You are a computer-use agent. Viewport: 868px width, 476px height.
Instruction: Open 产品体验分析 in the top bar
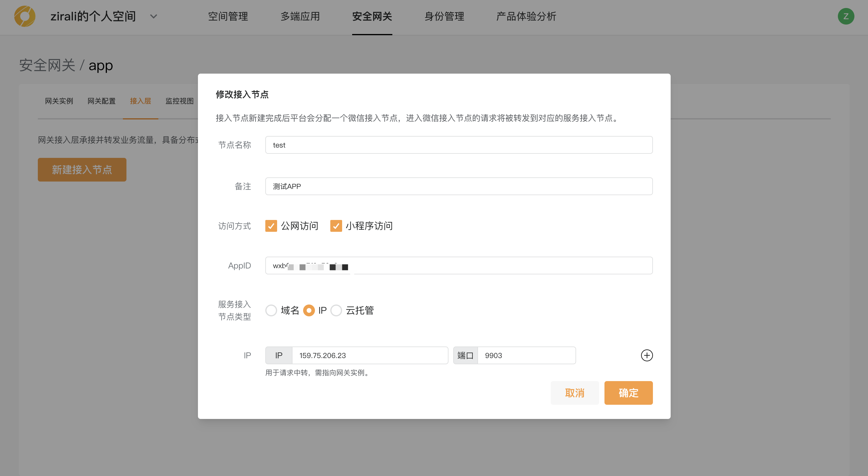[526, 16]
